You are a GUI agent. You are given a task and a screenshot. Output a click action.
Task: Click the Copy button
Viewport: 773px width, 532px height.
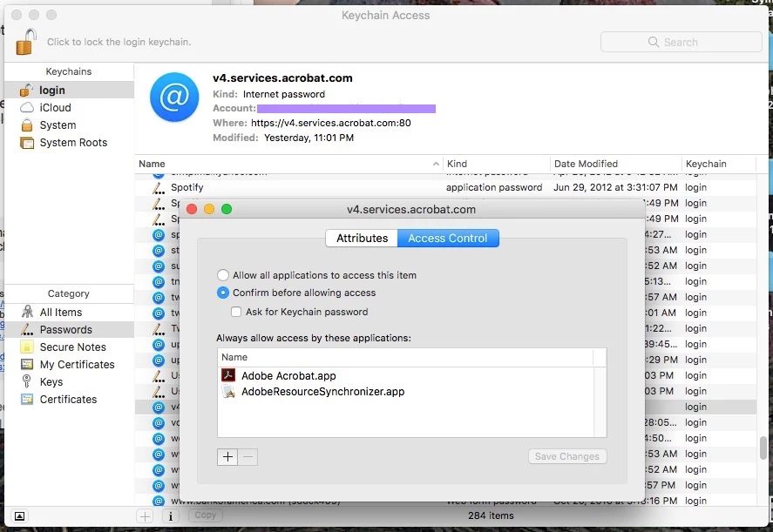[205, 515]
